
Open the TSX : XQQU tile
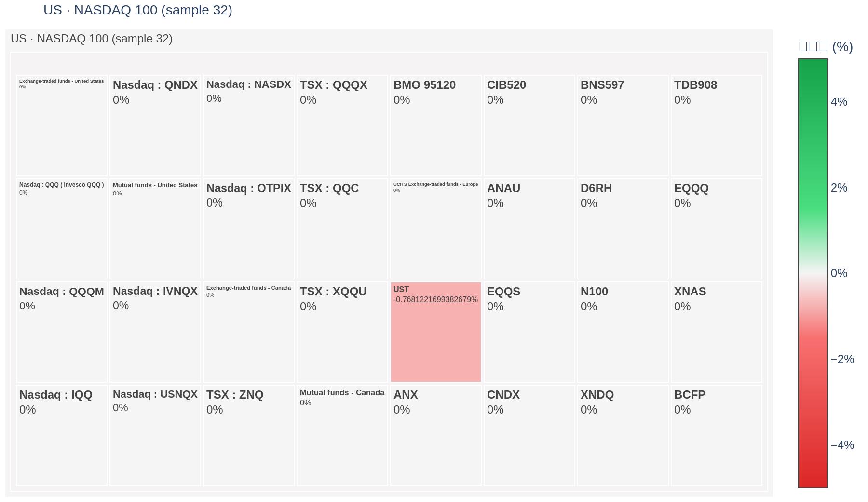(342, 332)
